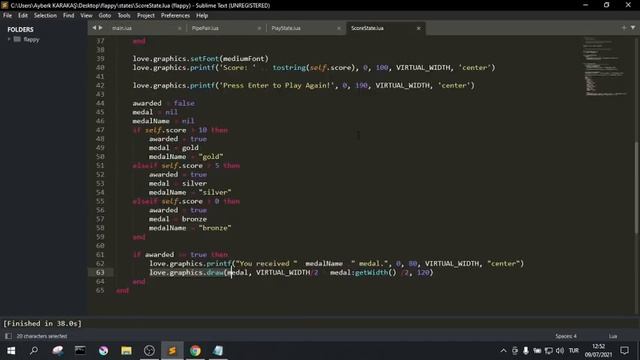Expand the flappy folder in sidebar
This screenshot has width=640, height=360.
tap(9, 39)
